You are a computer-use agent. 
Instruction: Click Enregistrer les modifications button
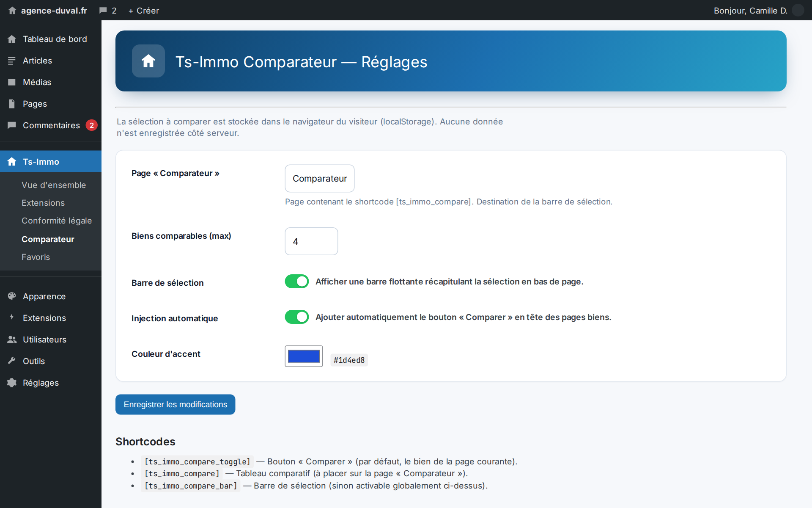pyautogui.click(x=176, y=405)
